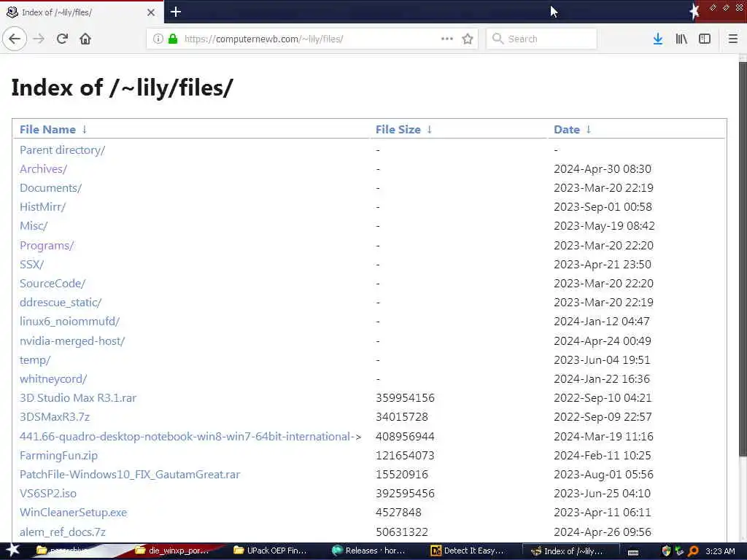Click the File Size sort arrow

pos(429,130)
